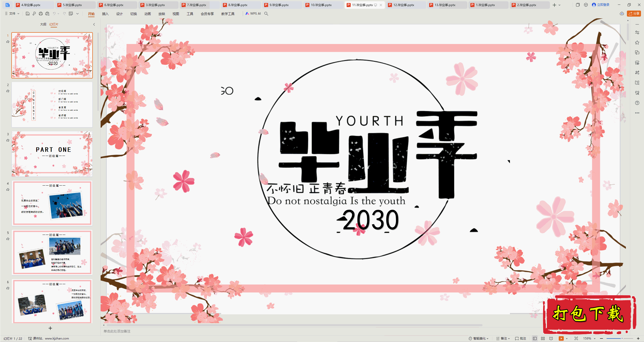The image size is (644, 342).
Task: Switch to reading view book icon
Action: pyautogui.click(x=551, y=338)
